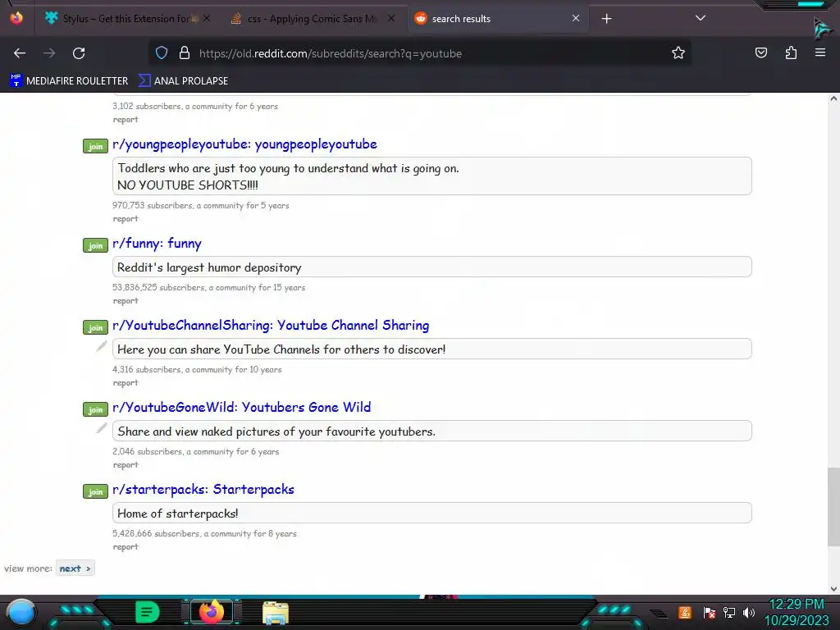Close the css Comic Sans tab
Image resolution: width=840 pixels, height=630 pixels.
tap(391, 19)
